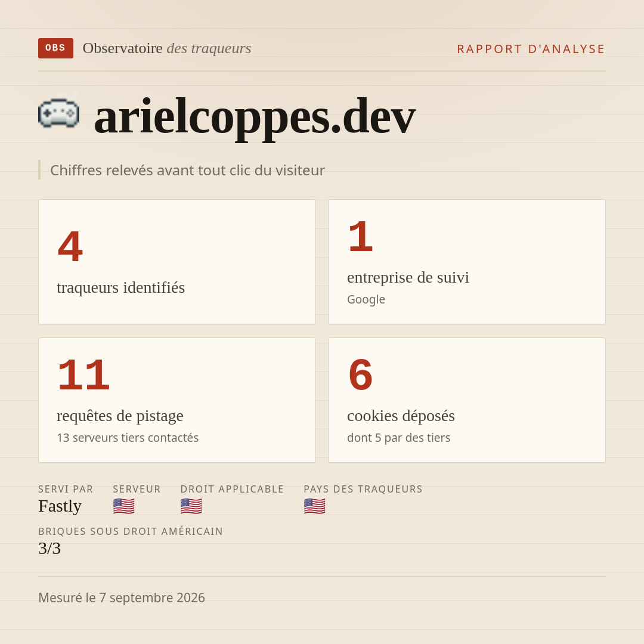Click the number 6 of cookies
This screenshot has width=644, height=644.
[x=360, y=375]
